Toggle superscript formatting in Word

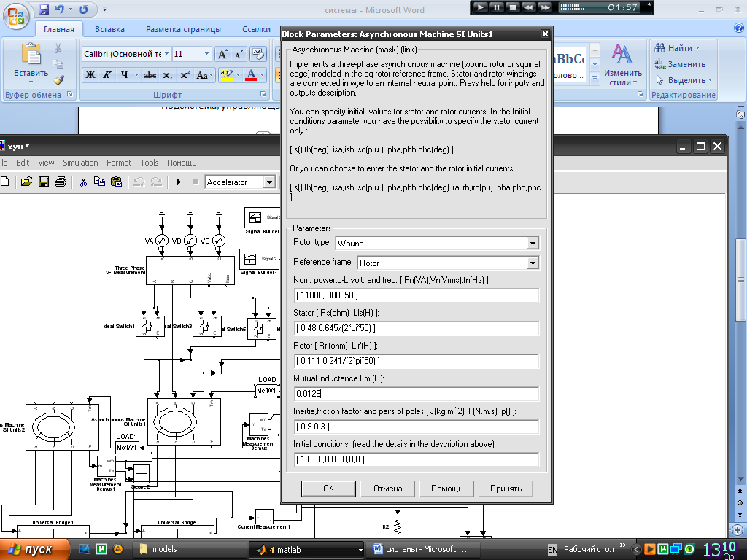point(185,75)
